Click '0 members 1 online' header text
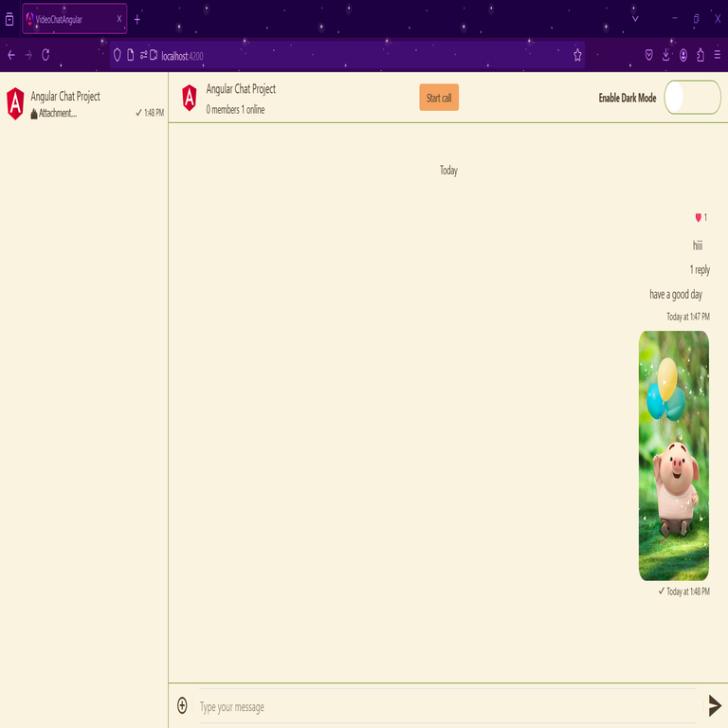This screenshot has width=728, height=728. click(235, 110)
